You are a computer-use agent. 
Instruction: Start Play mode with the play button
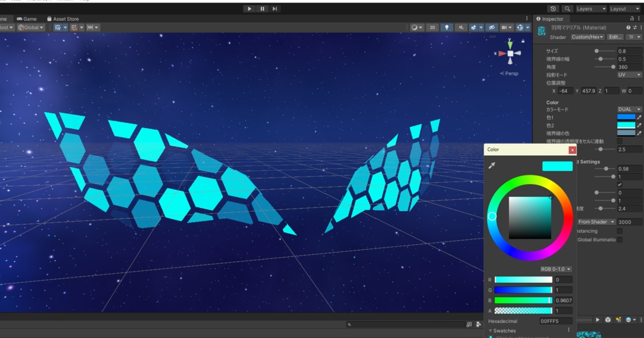(249, 9)
